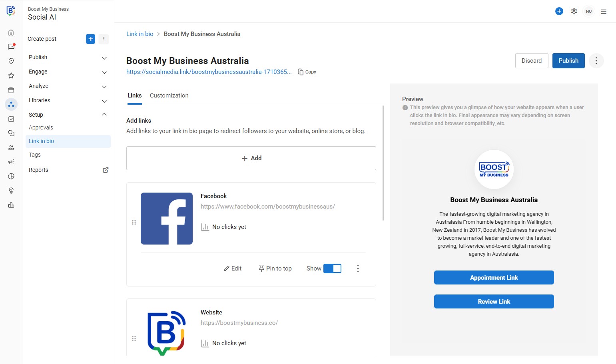Open Tags in the Setup menu

35,155
